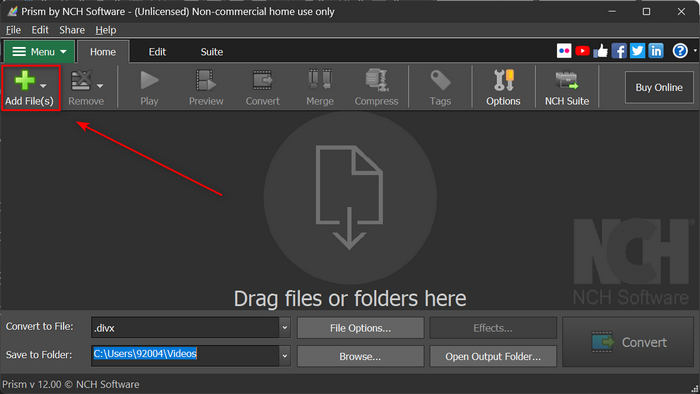Click the .divx output format field
This screenshot has height=394, width=700.
(185, 328)
